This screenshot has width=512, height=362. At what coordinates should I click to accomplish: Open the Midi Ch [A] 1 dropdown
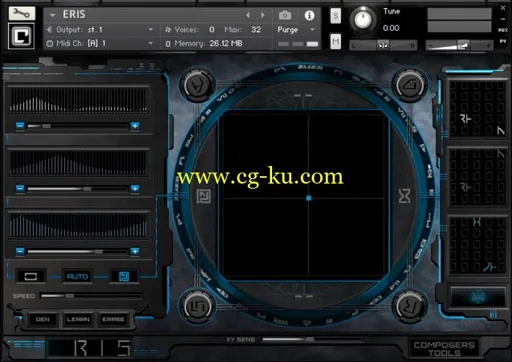[151, 43]
